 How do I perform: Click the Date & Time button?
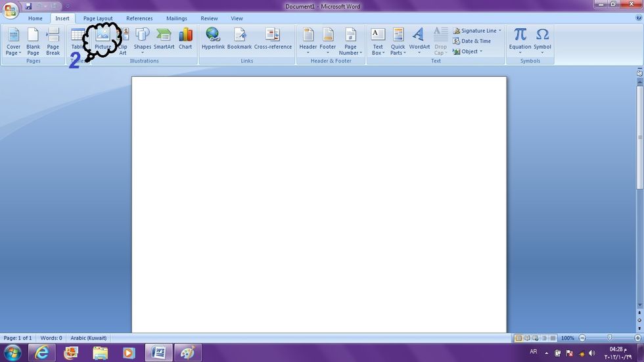[472, 41]
